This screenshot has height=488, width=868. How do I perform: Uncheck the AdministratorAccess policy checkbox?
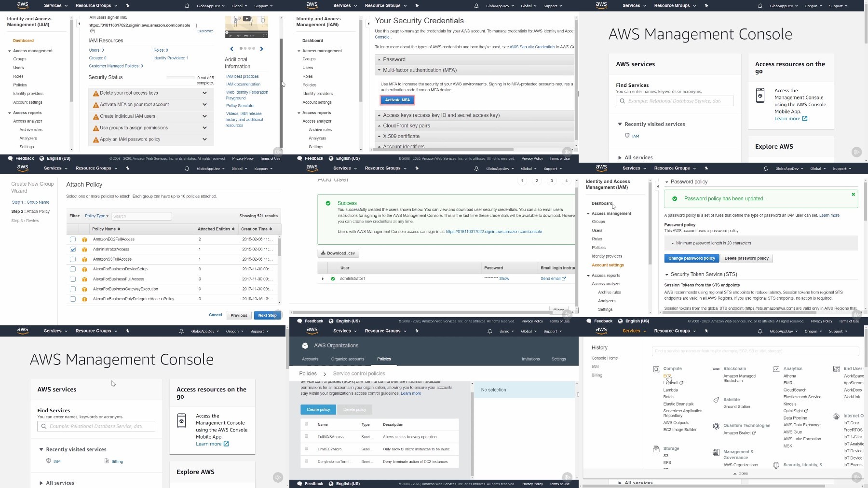pyautogui.click(x=73, y=250)
